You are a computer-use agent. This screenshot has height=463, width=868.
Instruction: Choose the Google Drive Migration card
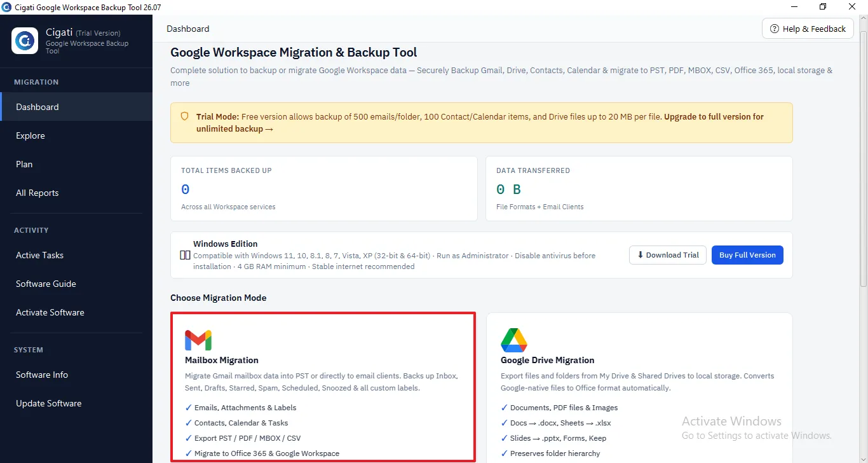point(639,388)
